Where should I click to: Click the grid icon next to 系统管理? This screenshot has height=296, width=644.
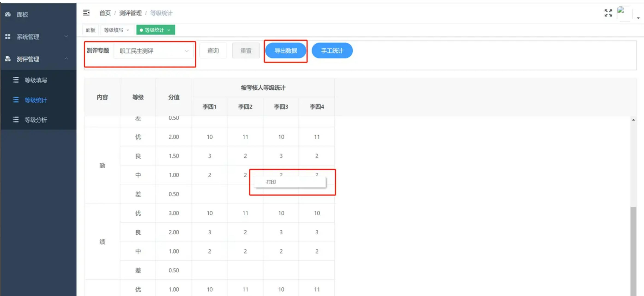click(8, 37)
